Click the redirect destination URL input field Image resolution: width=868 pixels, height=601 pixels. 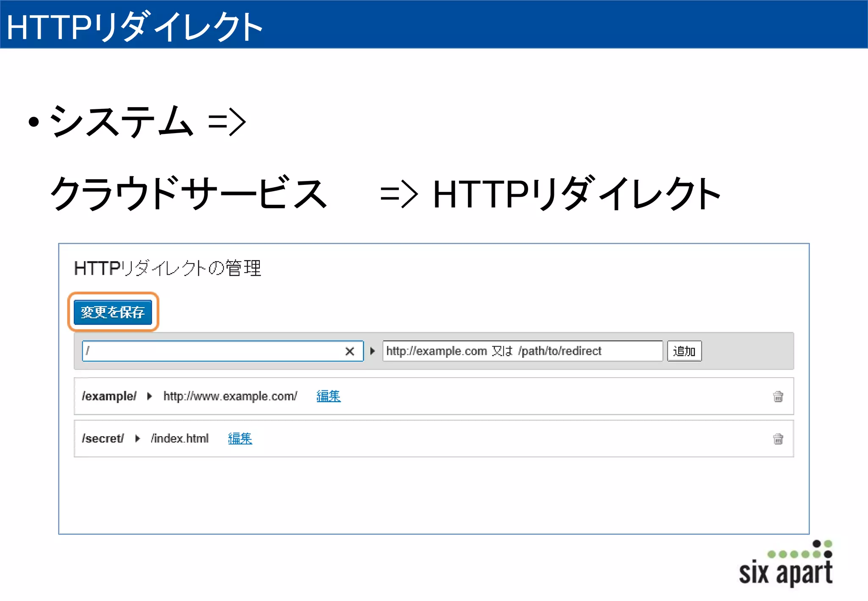(523, 351)
